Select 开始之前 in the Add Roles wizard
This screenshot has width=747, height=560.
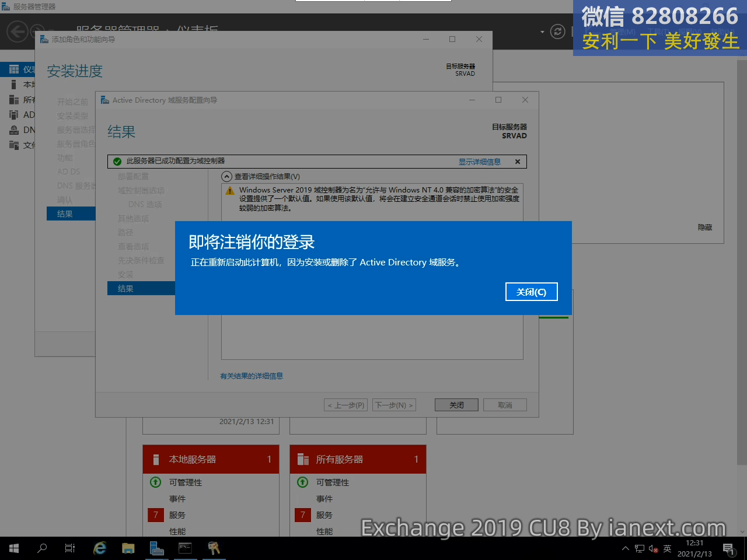tap(72, 101)
